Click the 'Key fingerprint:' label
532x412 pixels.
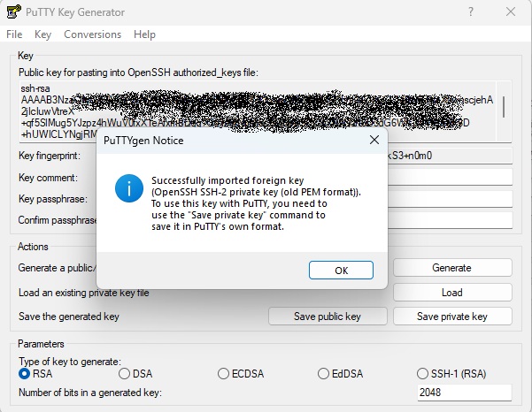click(50, 156)
